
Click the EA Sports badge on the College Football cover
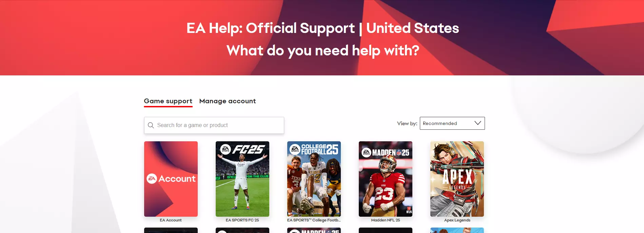(295, 149)
